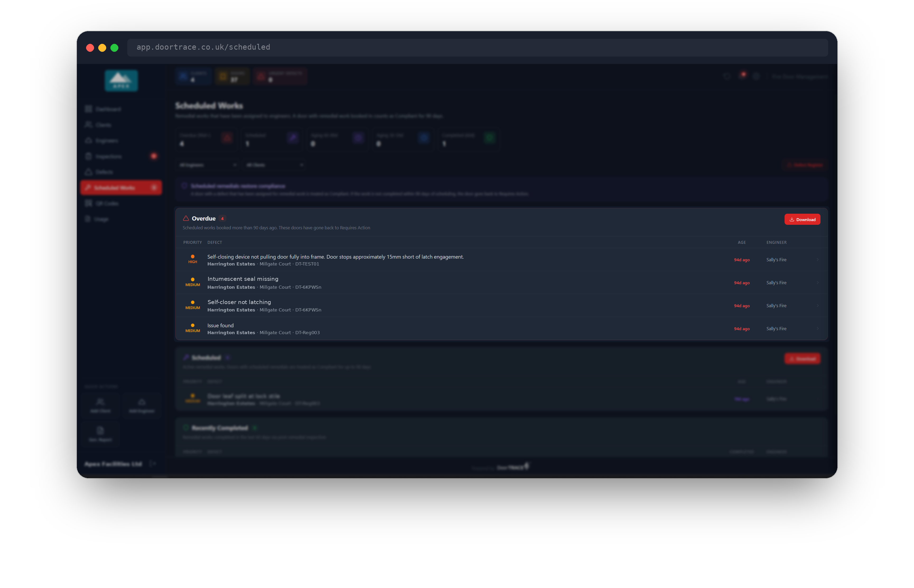Select Scheduled Works in the sidebar
Viewport: 914px width, 588px height.
click(x=122, y=188)
